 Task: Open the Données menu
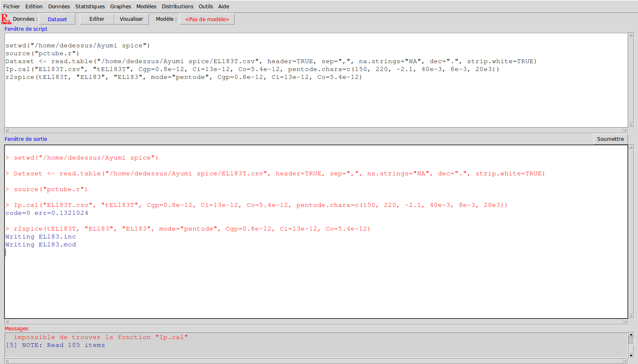tap(59, 6)
